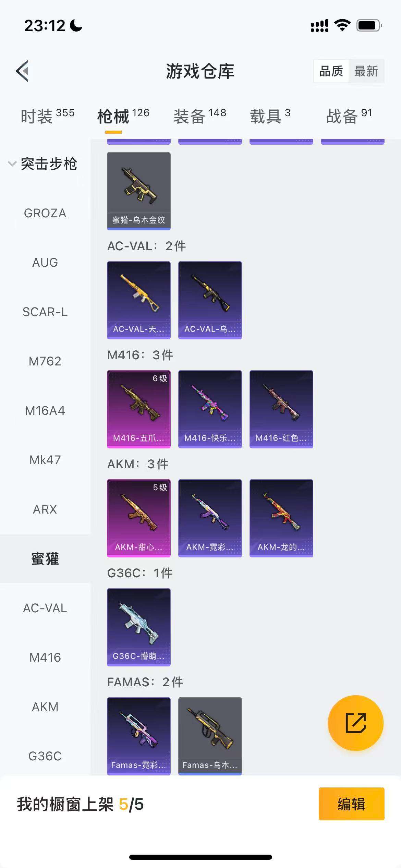Open the AKM-龙的 red skin

(x=281, y=518)
